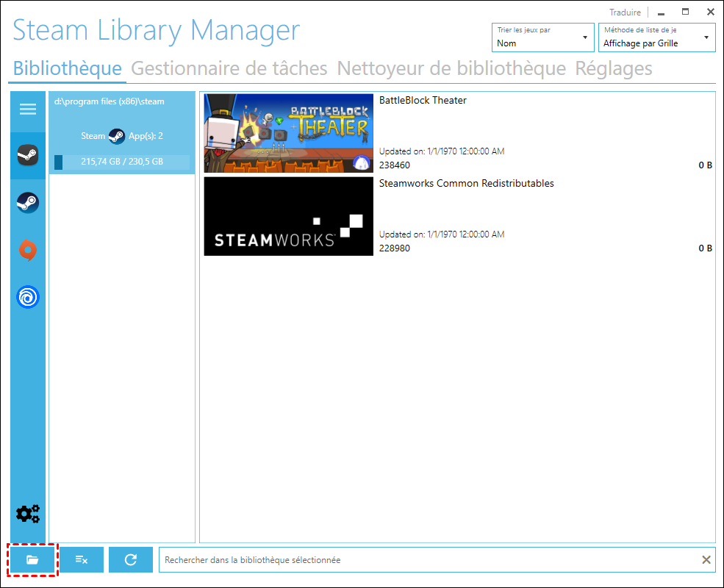The height and width of the screenshot is (588, 724).
Task: Open the Trier les jeux par dropdown
Action: 543,37
